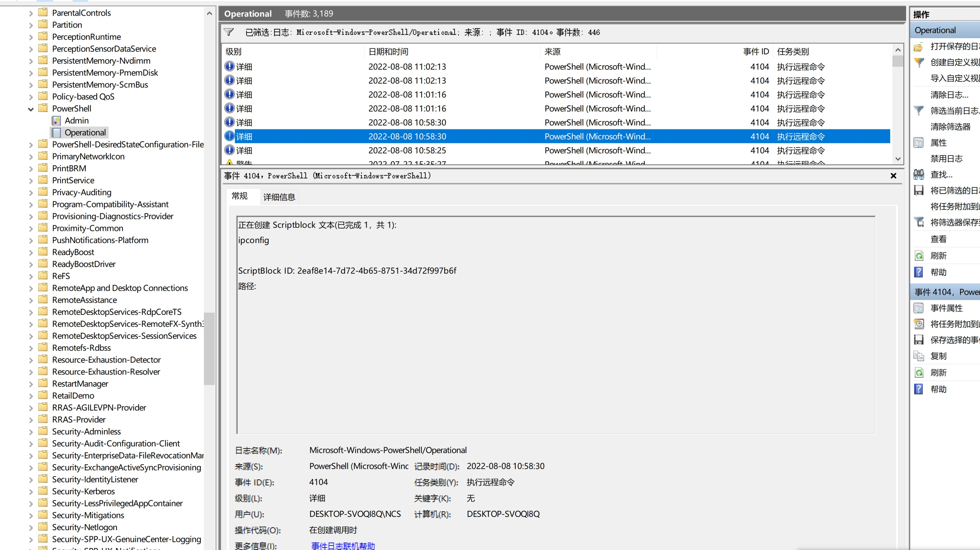Click the filter funnel icon beside 已筛选

click(x=229, y=32)
